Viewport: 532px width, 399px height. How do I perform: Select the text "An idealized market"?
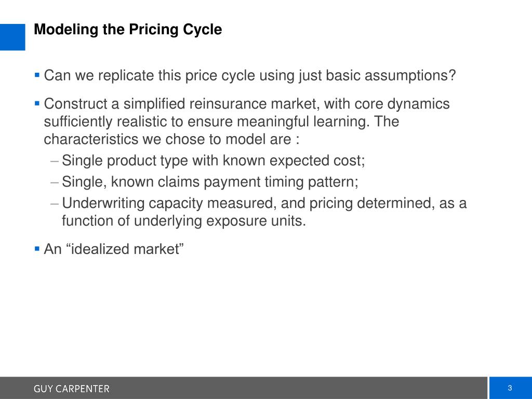click(x=114, y=249)
